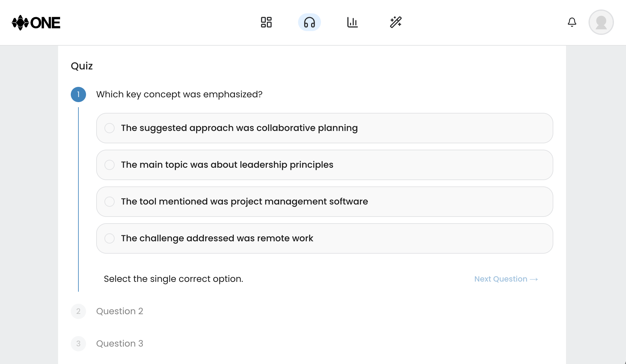The image size is (626, 364).
Task: Open the notifications bell
Action: 572,23
